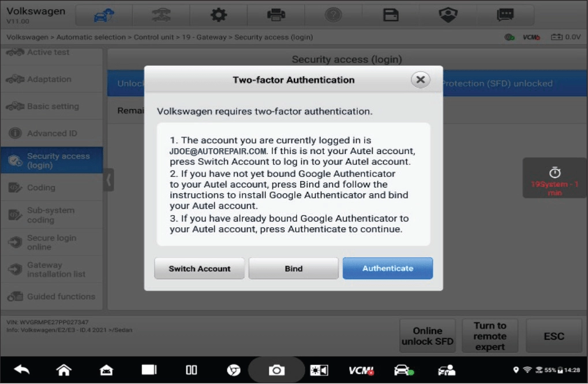This screenshot has width=588, height=384.
Task: Open the settings gear in top toolbar
Action: (219, 15)
